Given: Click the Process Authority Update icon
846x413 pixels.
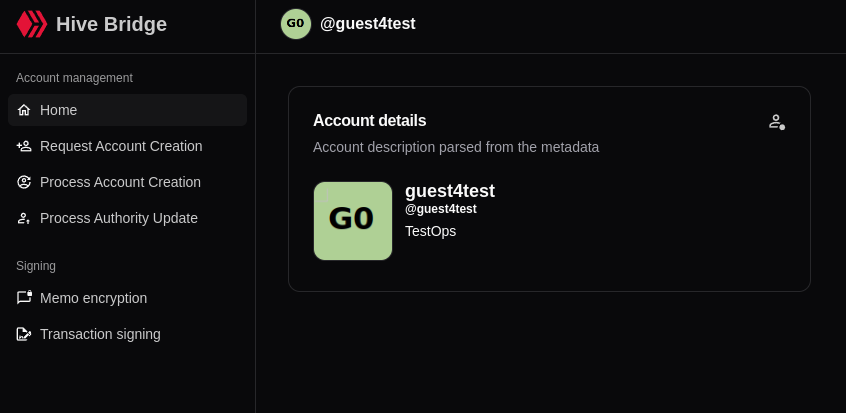Looking at the screenshot, I should pyautogui.click(x=24, y=218).
